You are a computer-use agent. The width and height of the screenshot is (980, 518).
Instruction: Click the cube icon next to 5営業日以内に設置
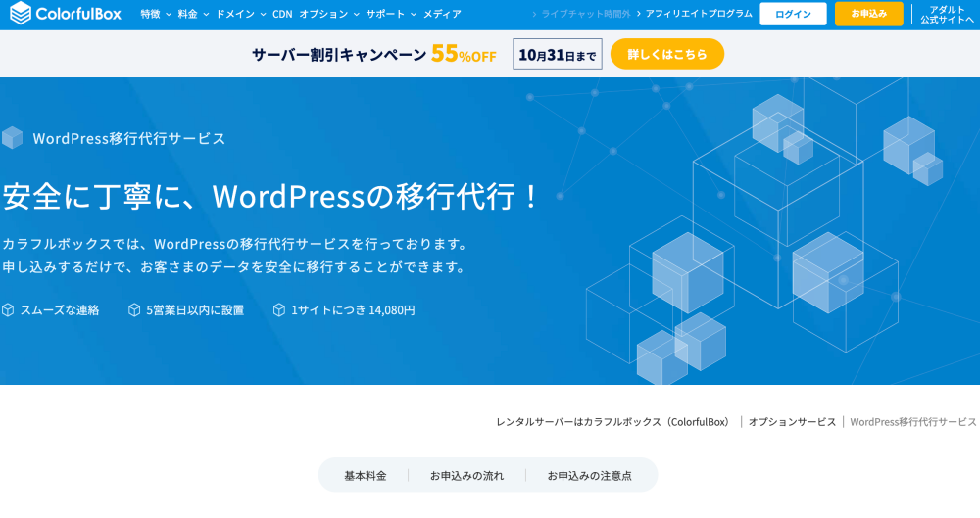(134, 310)
